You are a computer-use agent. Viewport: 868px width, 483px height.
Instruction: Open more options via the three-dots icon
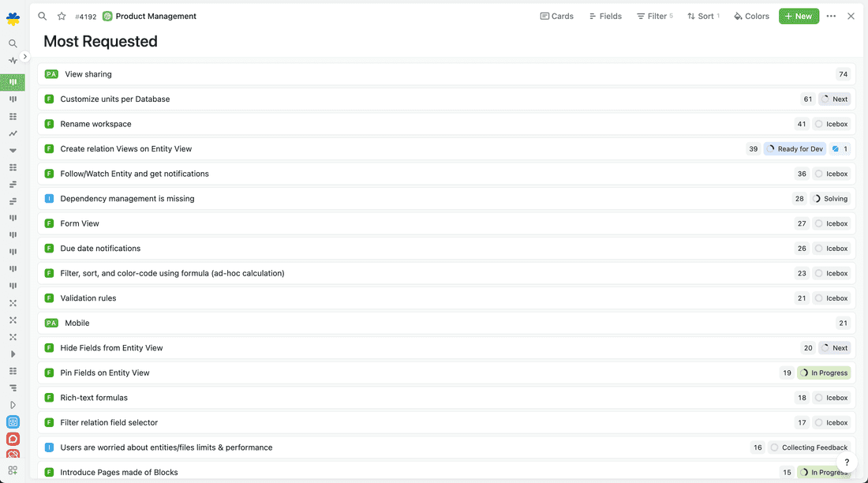(x=831, y=16)
